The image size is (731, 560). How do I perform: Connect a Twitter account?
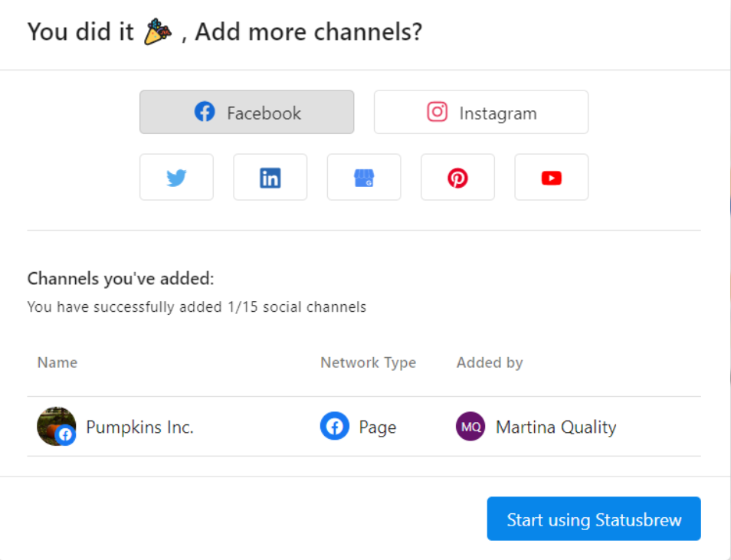(x=177, y=177)
